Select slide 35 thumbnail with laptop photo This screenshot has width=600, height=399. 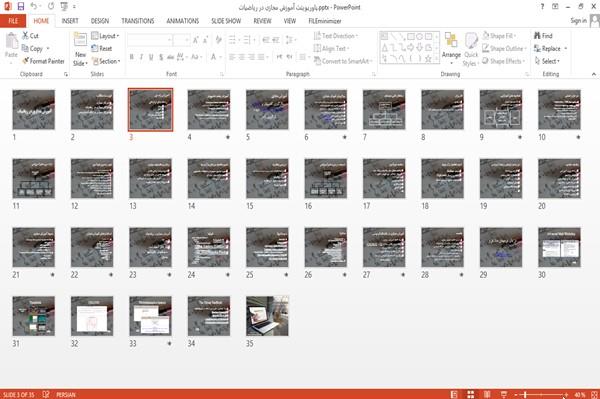pos(267,316)
